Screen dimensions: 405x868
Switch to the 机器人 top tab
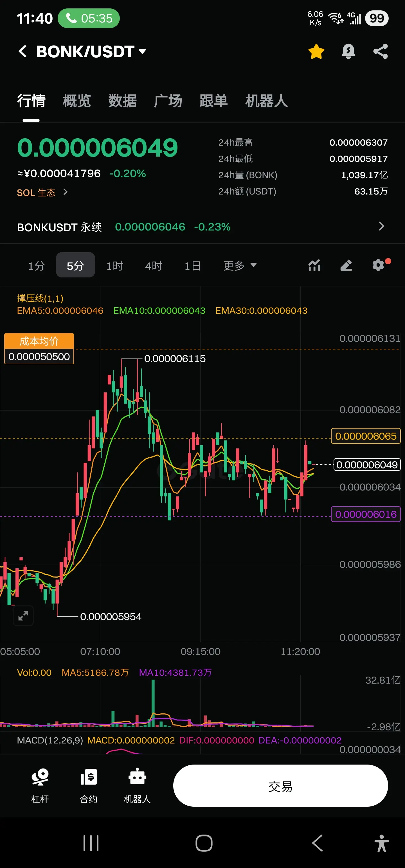266,101
